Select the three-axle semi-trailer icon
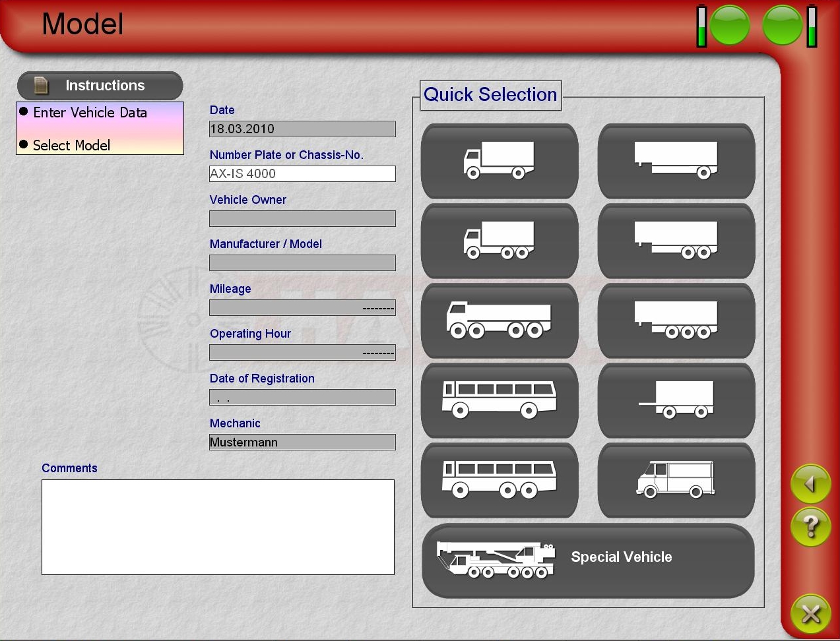The width and height of the screenshot is (840, 641). 676,320
